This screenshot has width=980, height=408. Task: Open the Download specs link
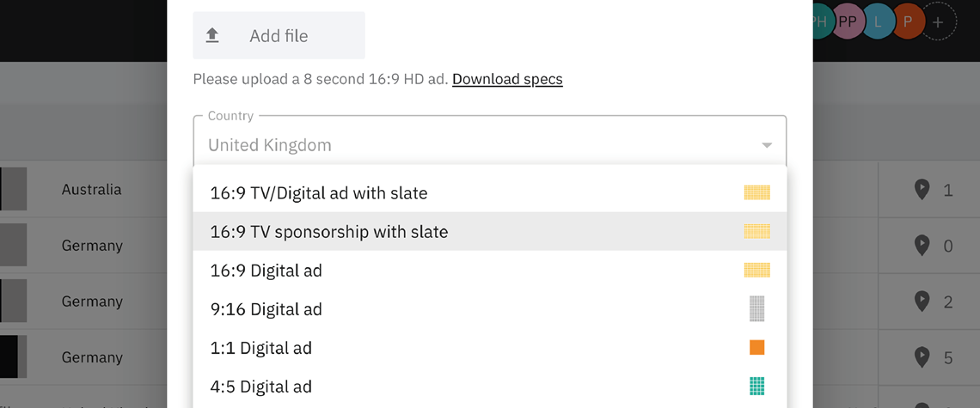tap(507, 79)
